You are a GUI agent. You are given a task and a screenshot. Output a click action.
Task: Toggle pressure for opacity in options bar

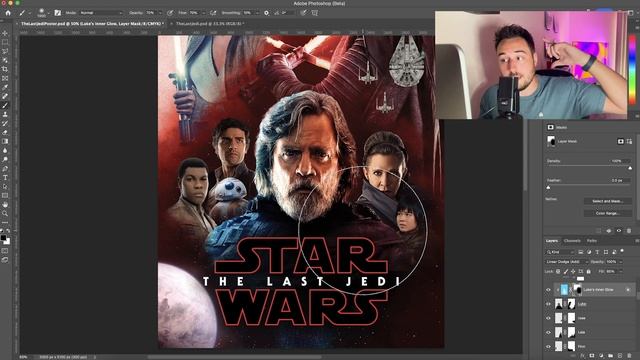[170, 13]
